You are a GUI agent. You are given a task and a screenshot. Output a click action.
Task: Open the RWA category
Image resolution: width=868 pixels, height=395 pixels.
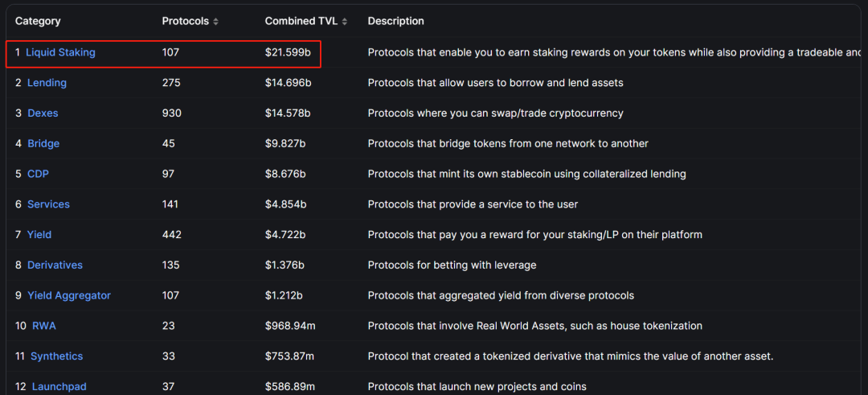(44, 326)
